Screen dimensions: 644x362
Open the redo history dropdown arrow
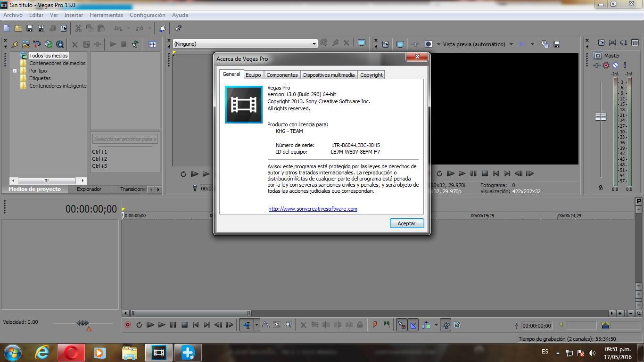coord(149,29)
